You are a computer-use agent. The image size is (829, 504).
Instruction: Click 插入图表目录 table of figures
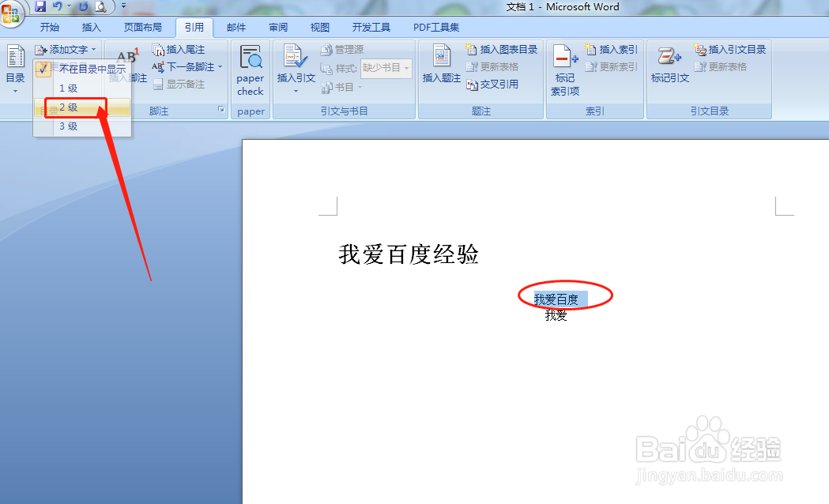point(501,50)
